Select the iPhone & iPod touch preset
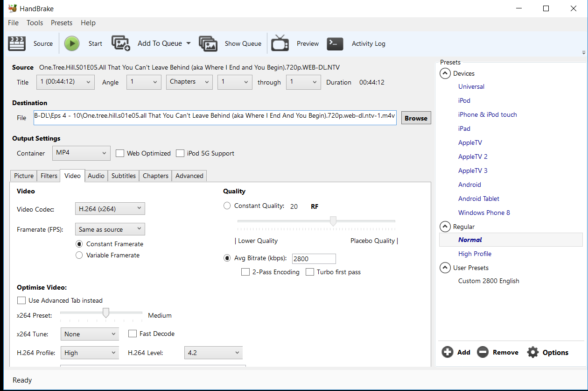 (x=488, y=114)
